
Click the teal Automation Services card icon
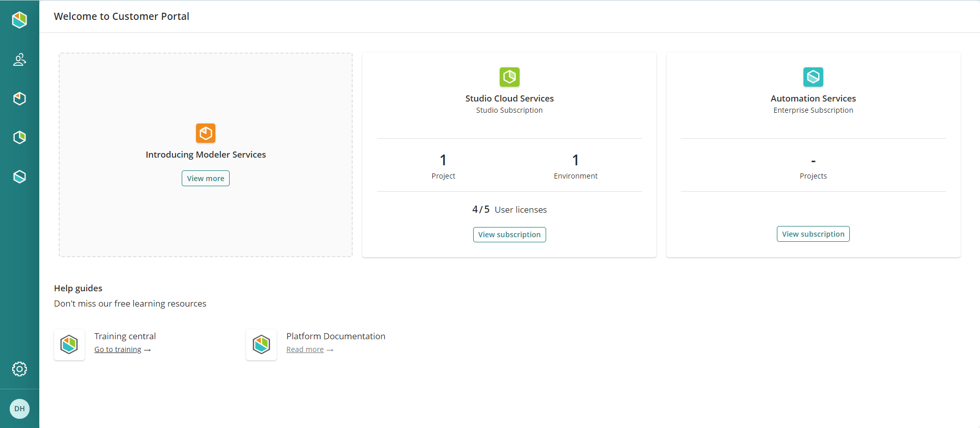tap(813, 77)
